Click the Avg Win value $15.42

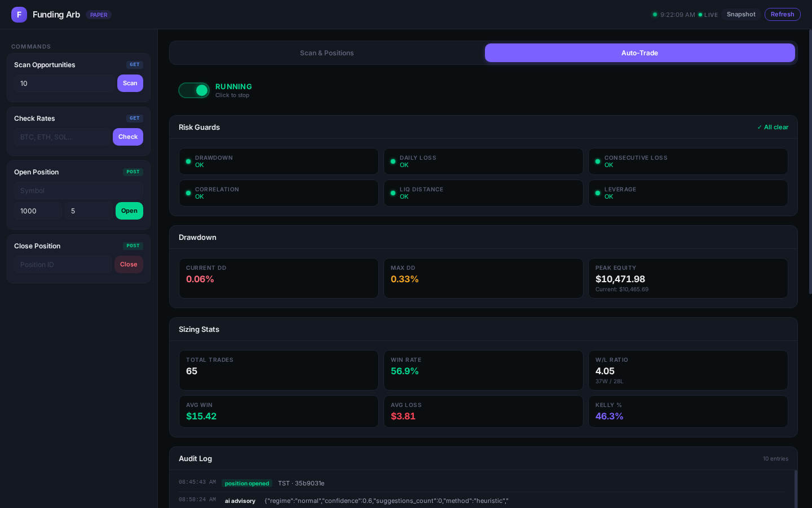tap(201, 417)
